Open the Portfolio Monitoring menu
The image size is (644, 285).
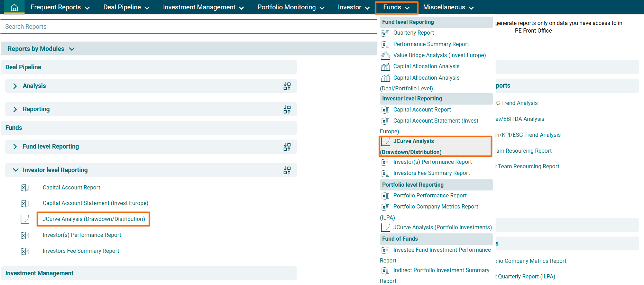tap(291, 7)
